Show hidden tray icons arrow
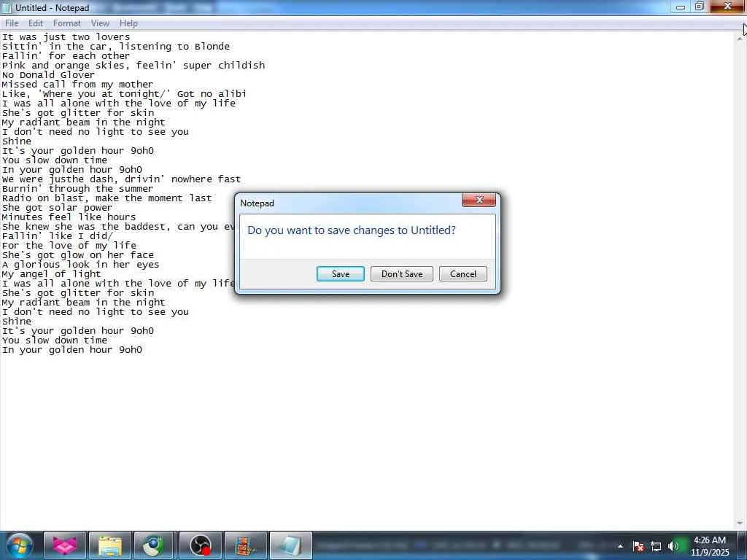747x560 pixels. coord(620,546)
